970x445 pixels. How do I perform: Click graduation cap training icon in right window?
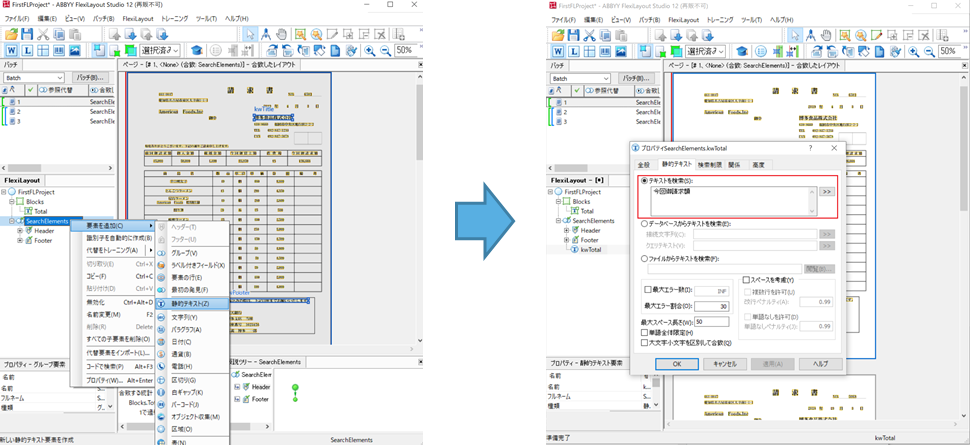[742, 51]
